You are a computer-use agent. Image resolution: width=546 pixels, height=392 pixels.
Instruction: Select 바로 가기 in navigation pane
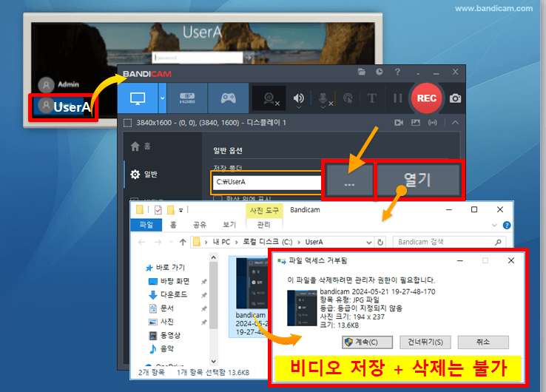coord(166,267)
